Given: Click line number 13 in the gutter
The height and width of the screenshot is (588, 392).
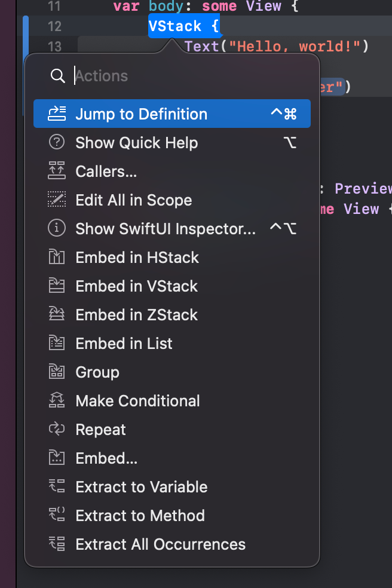Looking at the screenshot, I should click(x=54, y=47).
